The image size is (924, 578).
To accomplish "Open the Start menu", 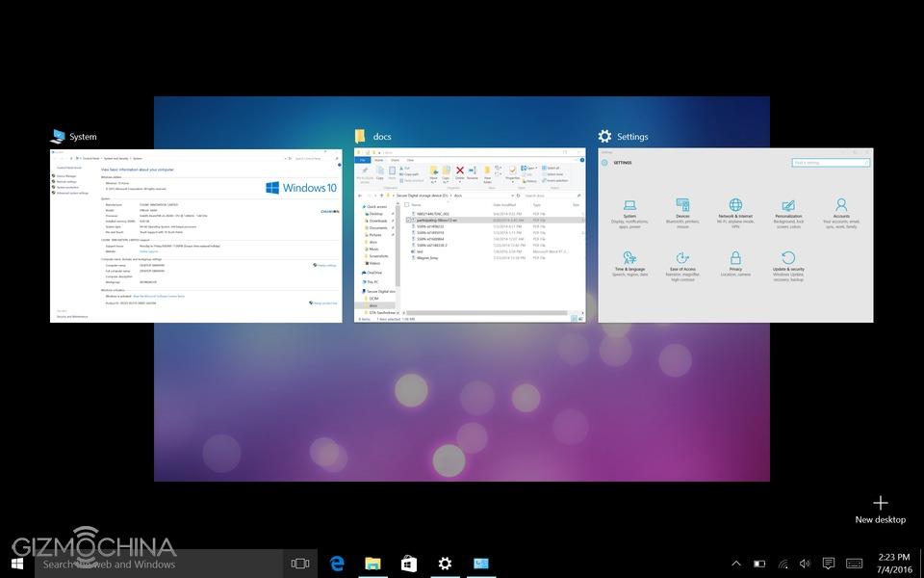I will tap(17, 563).
